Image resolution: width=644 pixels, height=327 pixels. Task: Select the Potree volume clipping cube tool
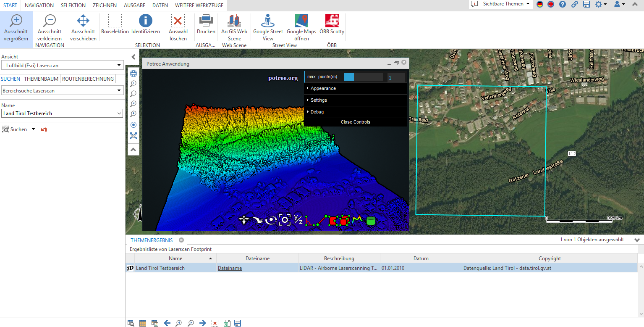point(344,219)
